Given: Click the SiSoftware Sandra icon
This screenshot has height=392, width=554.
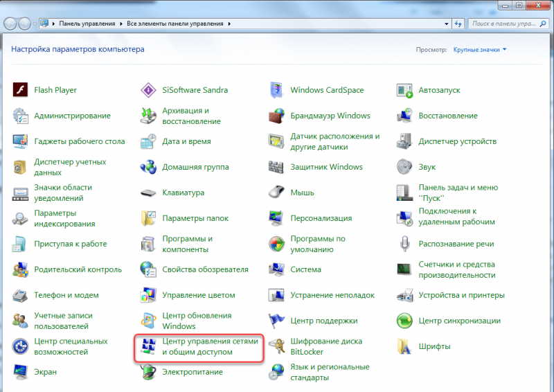Looking at the screenshot, I should click(148, 90).
